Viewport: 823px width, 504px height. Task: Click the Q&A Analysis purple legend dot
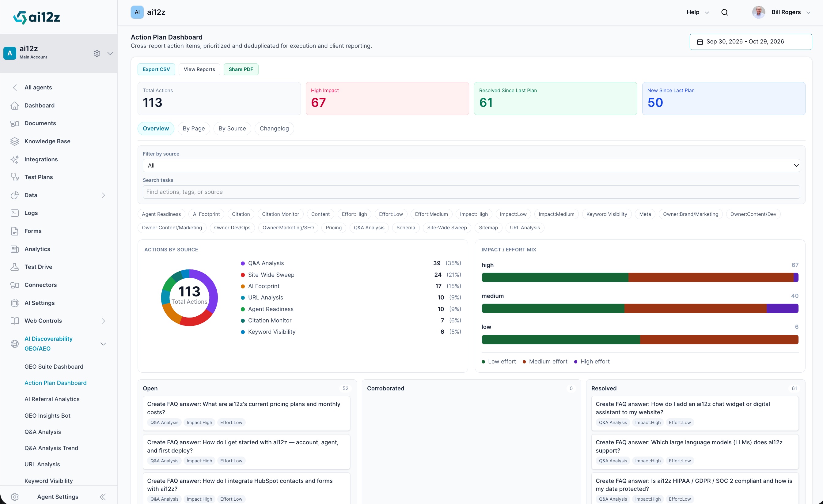click(x=243, y=263)
